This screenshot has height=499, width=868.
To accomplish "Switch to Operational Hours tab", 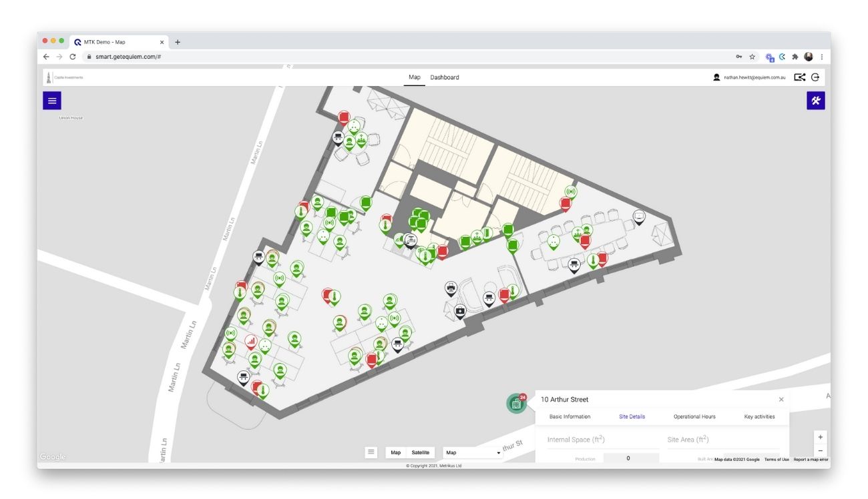I will (694, 416).
